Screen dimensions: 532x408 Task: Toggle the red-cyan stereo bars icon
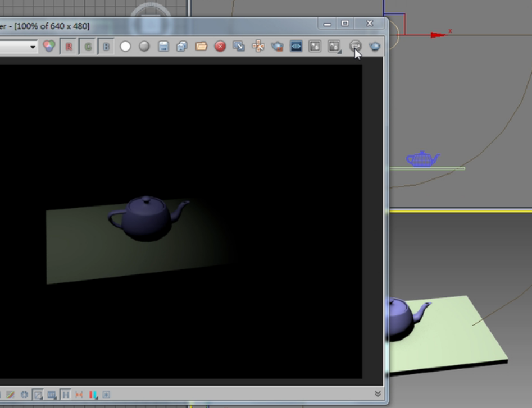pyautogui.click(x=93, y=395)
